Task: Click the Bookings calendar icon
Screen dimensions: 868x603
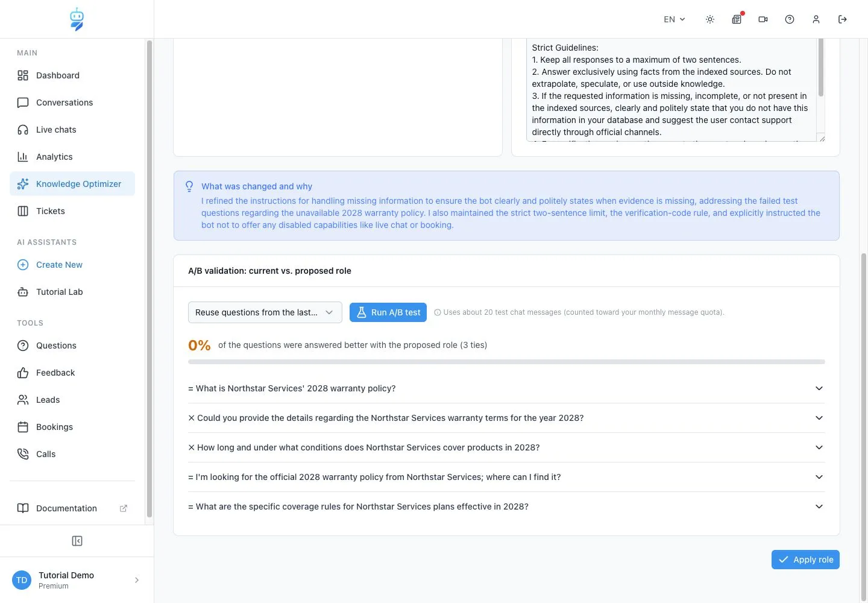Action: [23, 427]
